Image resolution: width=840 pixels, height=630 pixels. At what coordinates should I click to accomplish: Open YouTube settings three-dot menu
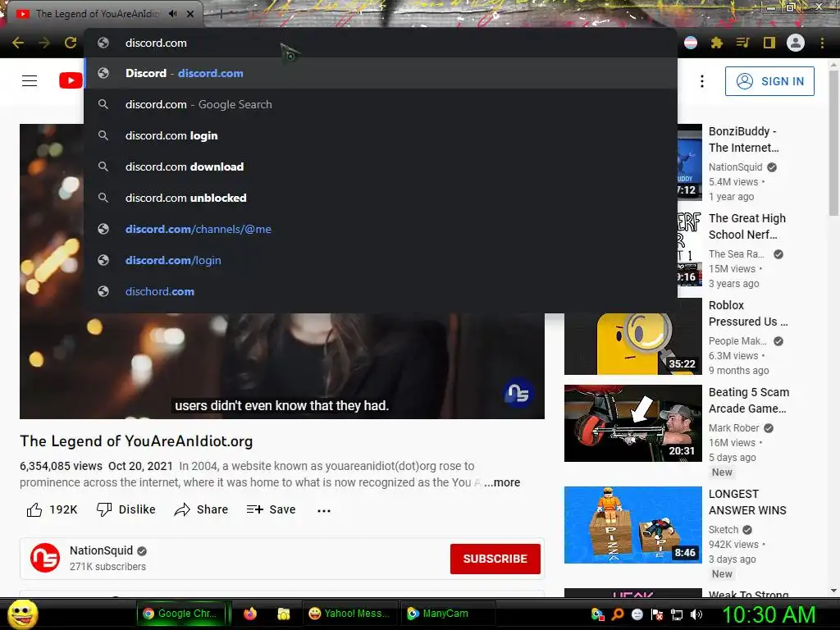(702, 81)
